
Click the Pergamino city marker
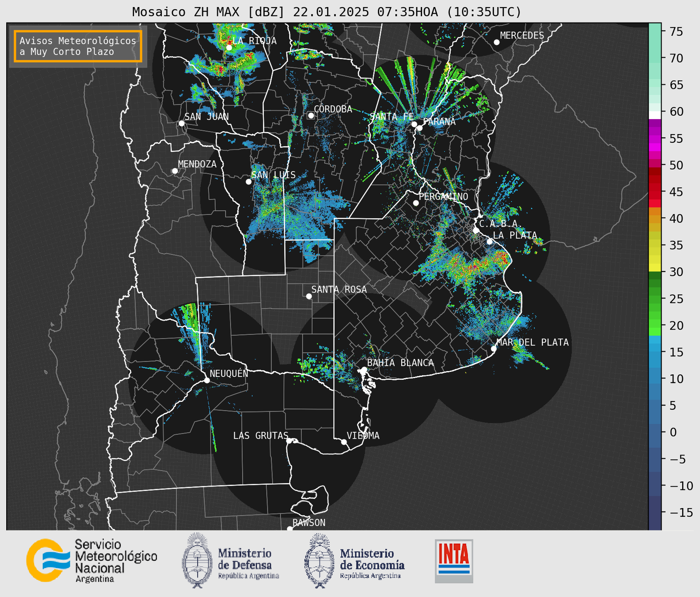[x=416, y=203]
